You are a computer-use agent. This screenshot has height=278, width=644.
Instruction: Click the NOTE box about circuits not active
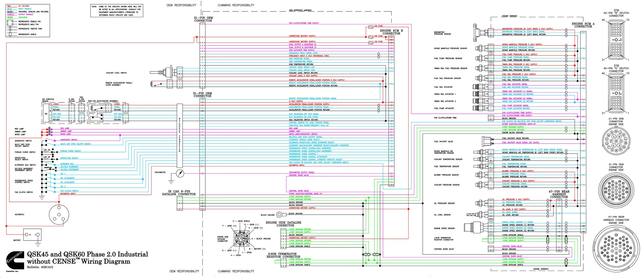coord(117,11)
